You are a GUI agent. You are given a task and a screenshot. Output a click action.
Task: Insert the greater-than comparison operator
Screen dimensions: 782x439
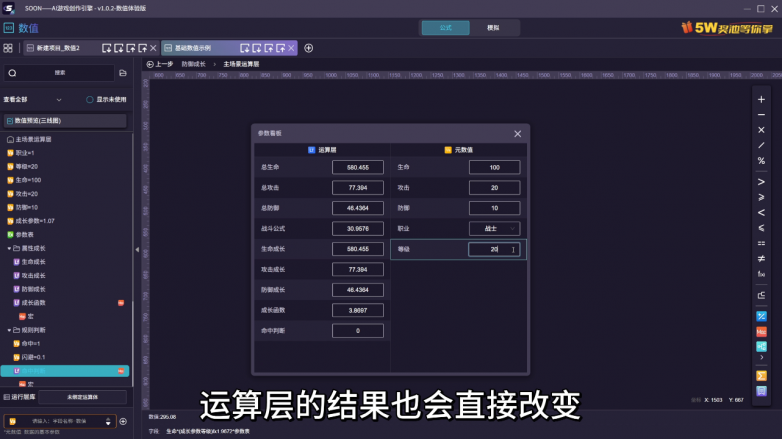[x=761, y=182]
